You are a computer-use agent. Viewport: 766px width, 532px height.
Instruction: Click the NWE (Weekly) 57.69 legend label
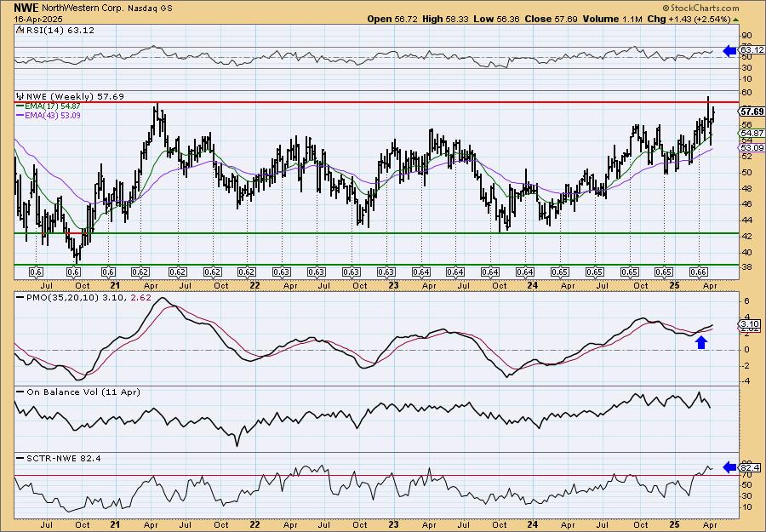[x=75, y=96]
